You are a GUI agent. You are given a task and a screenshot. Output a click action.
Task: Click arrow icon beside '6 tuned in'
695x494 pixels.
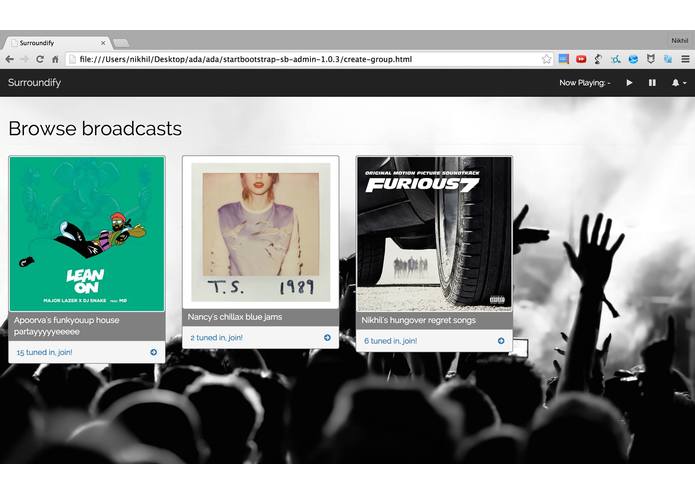click(x=501, y=341)
